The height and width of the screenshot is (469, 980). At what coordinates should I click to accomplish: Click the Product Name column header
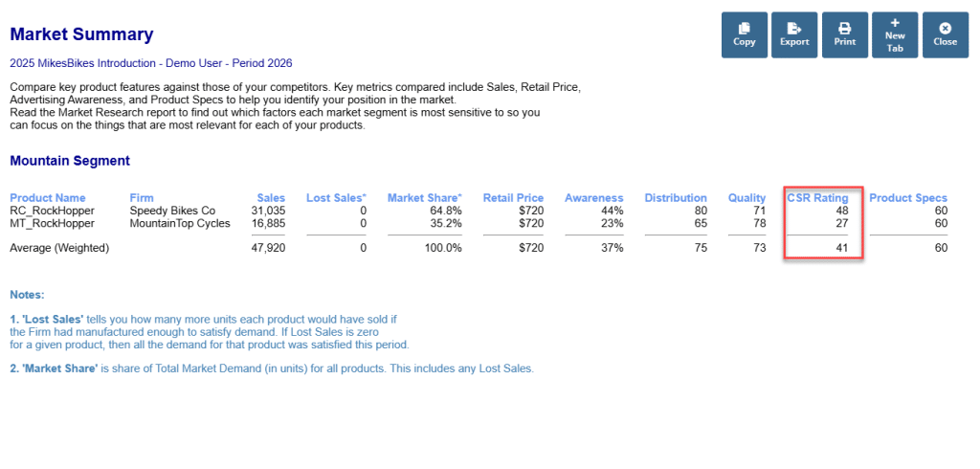click(47, 198)
